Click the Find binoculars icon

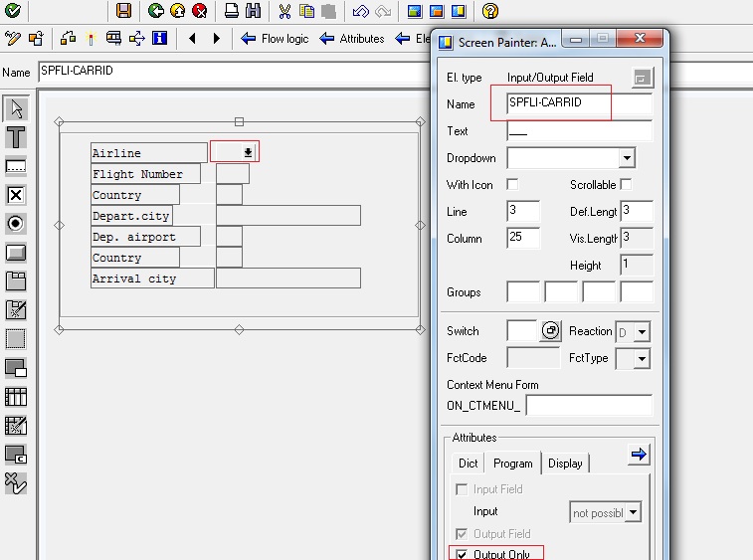(x=253, y=11)
